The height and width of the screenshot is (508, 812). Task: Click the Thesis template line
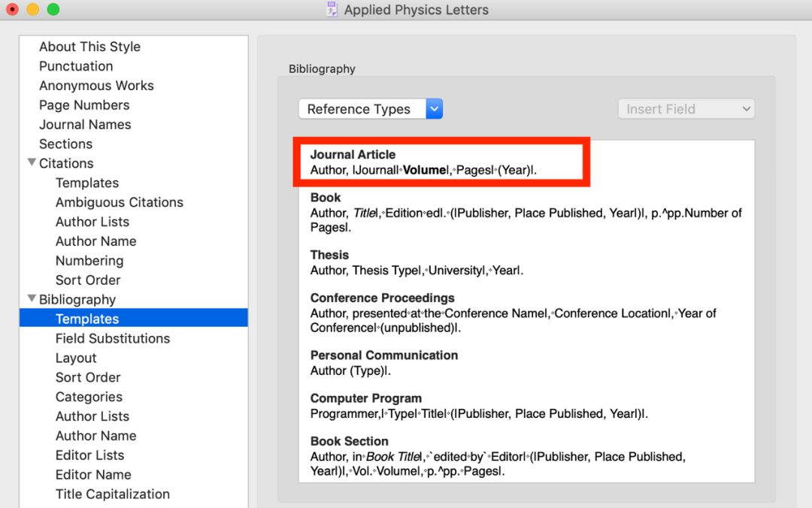click(417, 271)
